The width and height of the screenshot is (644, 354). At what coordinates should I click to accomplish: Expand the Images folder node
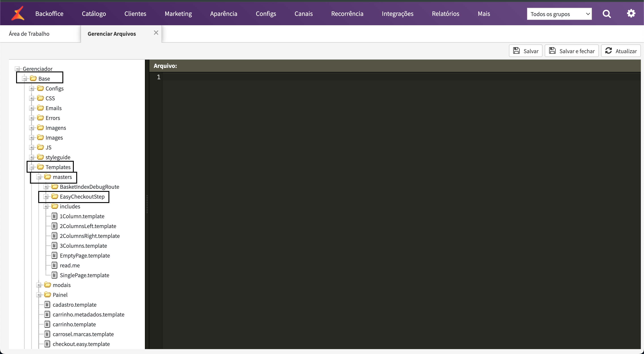[32, 138]
